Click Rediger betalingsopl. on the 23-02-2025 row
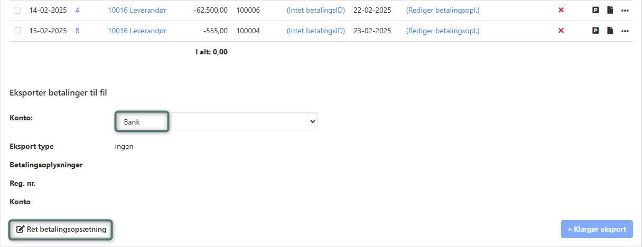The image size is (644, 247). (442, 31)
